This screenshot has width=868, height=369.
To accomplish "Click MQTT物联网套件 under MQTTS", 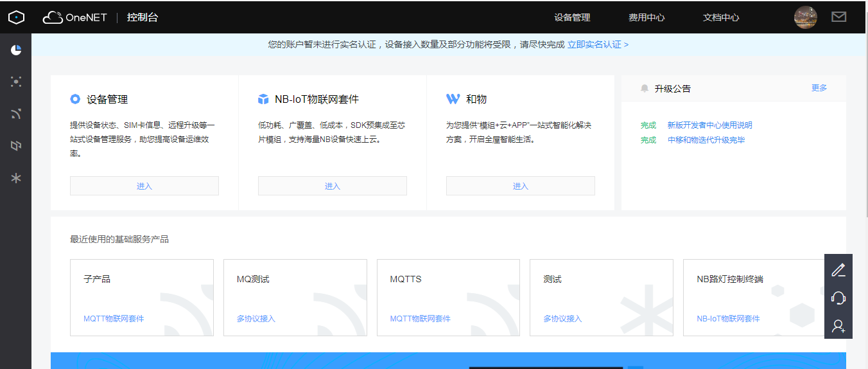I will click(x=421, y=319).
